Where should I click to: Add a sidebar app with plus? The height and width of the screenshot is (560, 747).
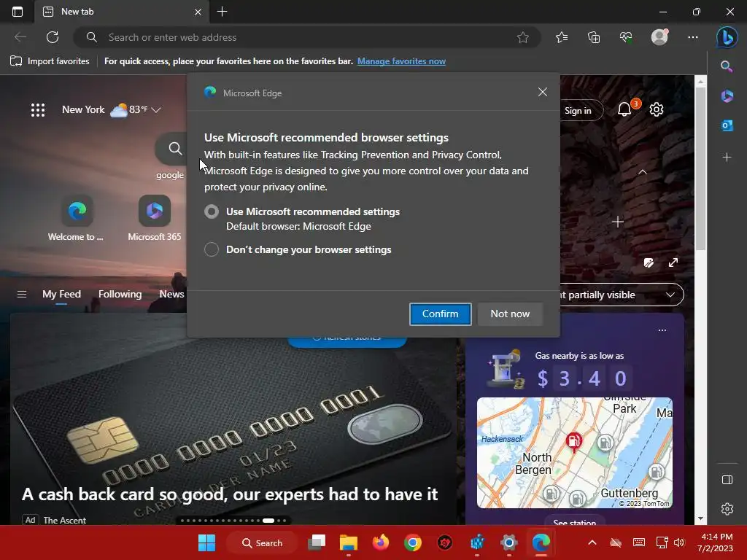(x=727, y=157)
